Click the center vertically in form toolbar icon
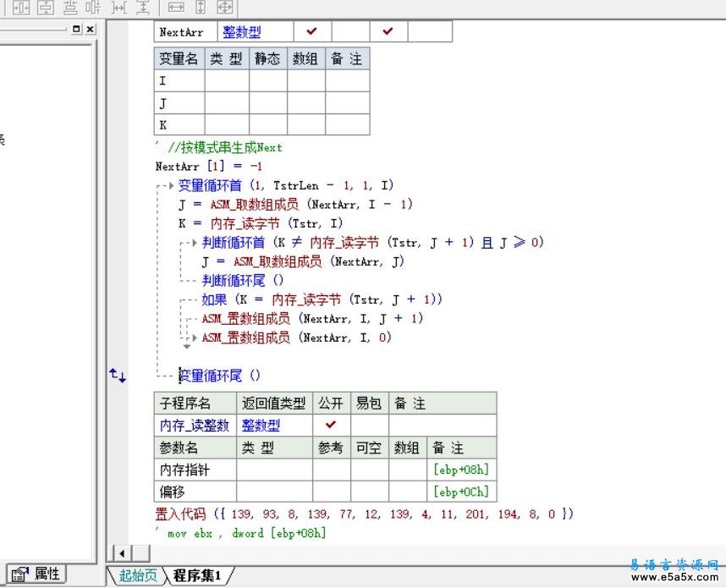 click(x=46, y=7)
